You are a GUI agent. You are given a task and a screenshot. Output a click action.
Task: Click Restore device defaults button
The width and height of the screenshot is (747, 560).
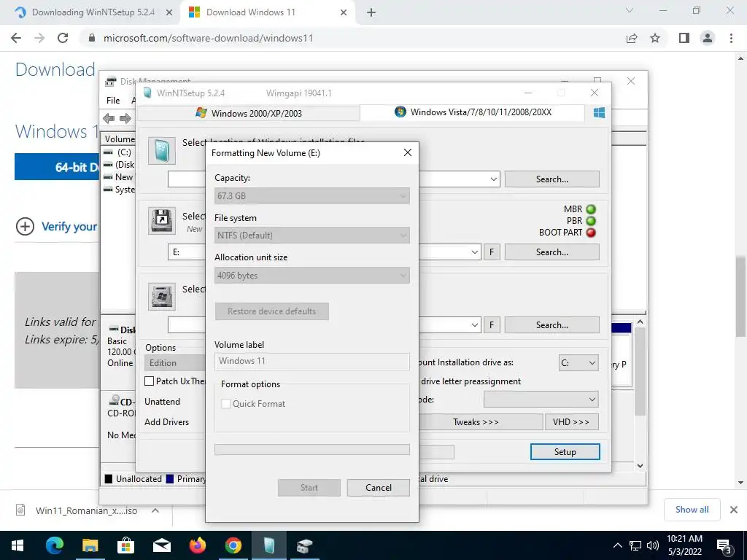coord(271,311)
